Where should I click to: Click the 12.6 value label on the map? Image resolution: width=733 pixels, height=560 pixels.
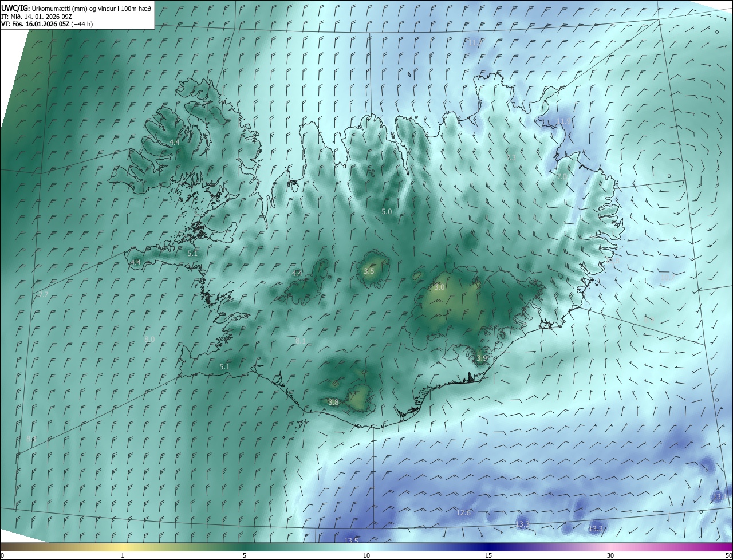point(463,512)
